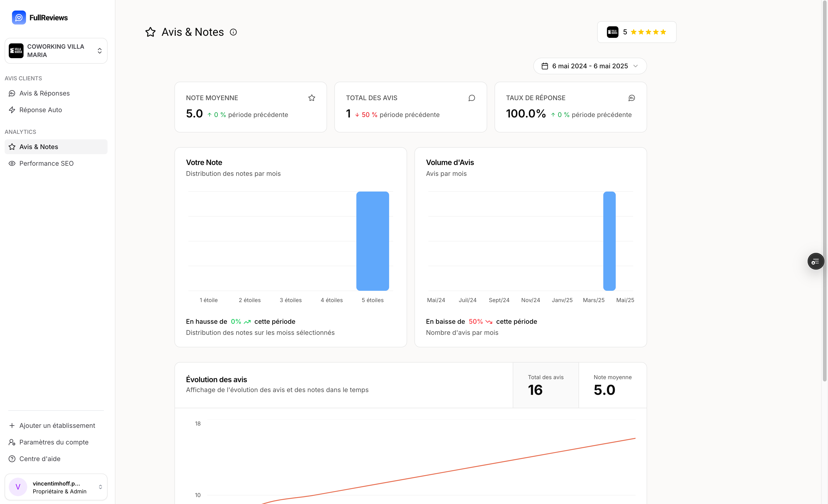This screenshot has height=504, width=828.
Task: Click the Sept/24 axis label
Action: pyautogui.click(x=499, y=300)
